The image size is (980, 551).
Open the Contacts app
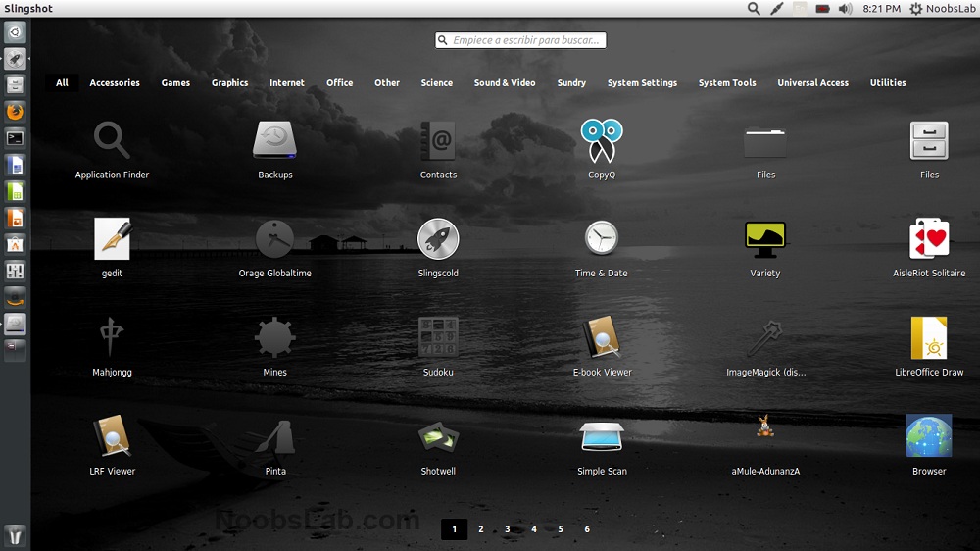click(438, 140)
